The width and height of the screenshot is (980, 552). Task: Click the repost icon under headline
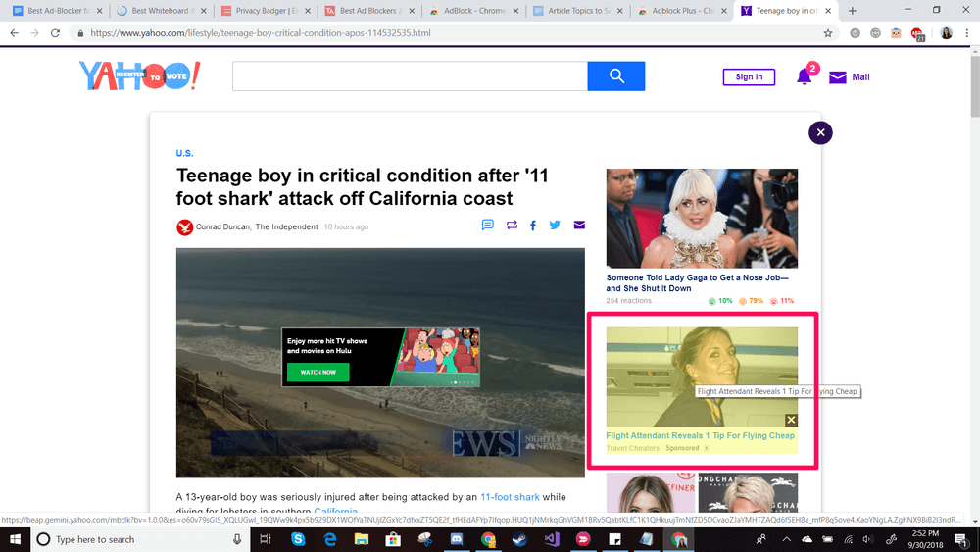pyautogui.click(x=512, y=226)
